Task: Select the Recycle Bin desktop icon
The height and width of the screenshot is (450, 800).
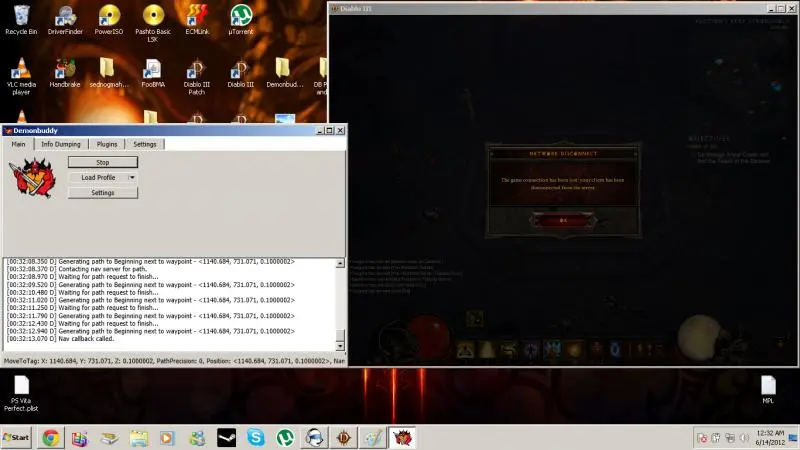Action: tap(21, 17)
